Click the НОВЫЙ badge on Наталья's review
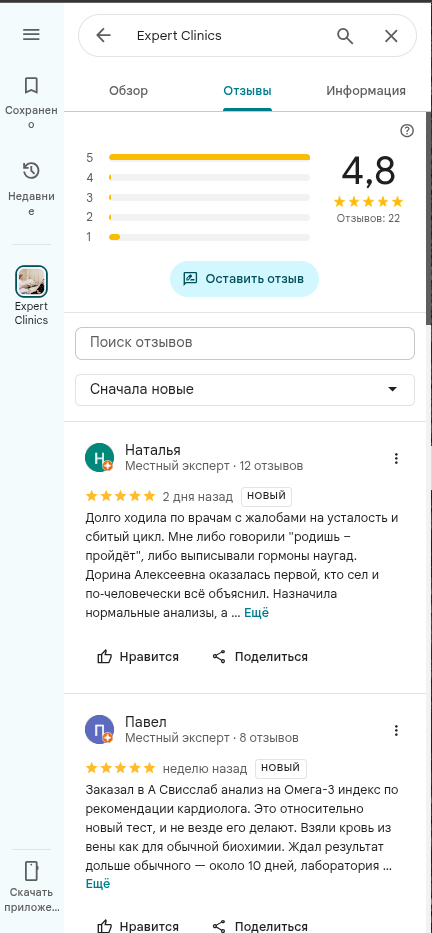Image resolution: width=432 pixels, height=933 pixels. 267,496
